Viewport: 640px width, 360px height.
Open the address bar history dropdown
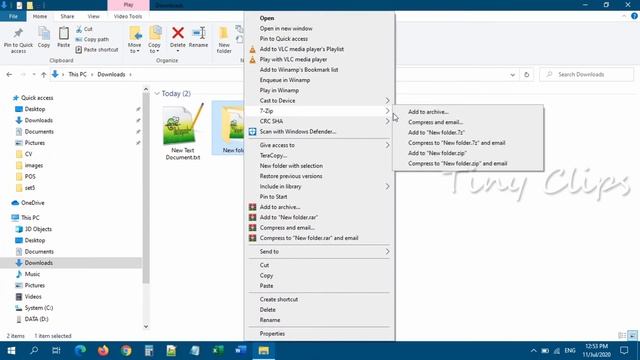pyautogui.click(x=512, y=75)
